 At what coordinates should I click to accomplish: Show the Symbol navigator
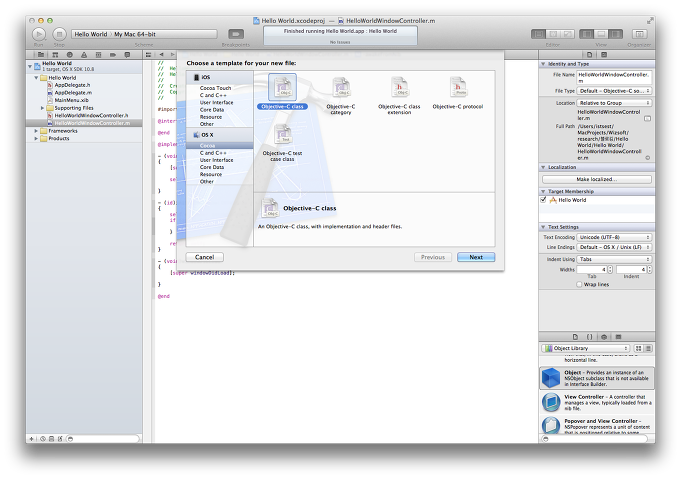(x=55, y=55)
